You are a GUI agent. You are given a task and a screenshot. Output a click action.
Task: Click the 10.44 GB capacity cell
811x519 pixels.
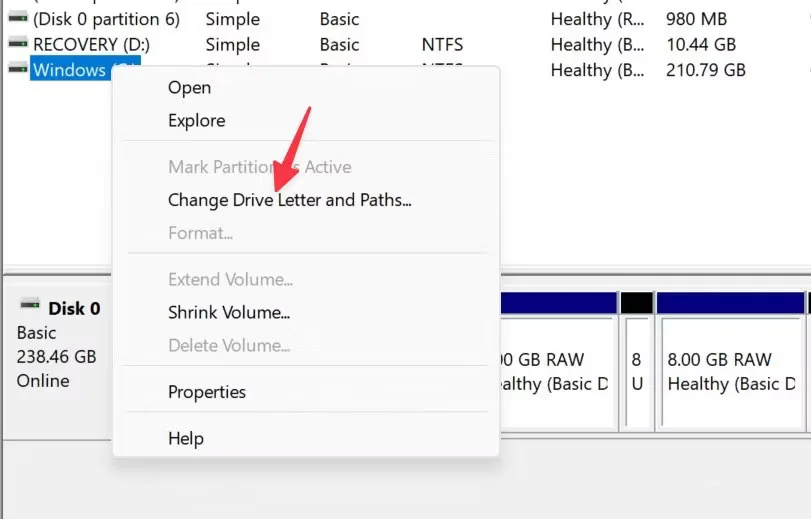click(x=701, y=45)
